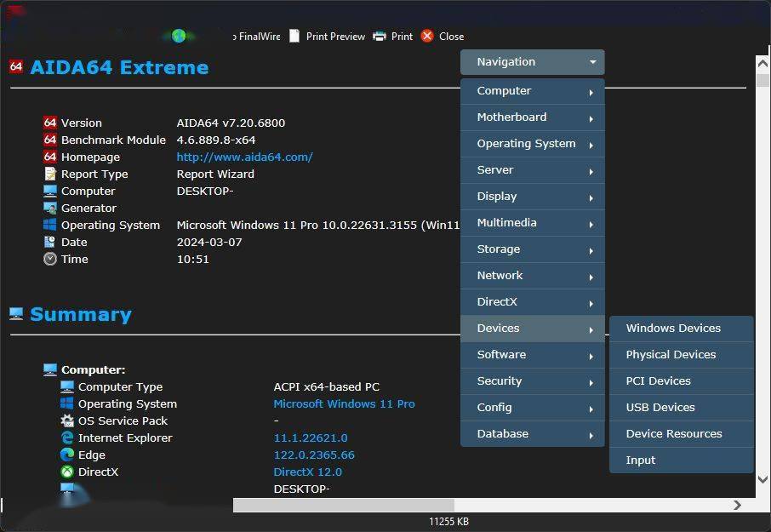This screenshot has height=532, width=771.
Task: Click the horizontal scrollbar thumb
Action: coord(343,505)
